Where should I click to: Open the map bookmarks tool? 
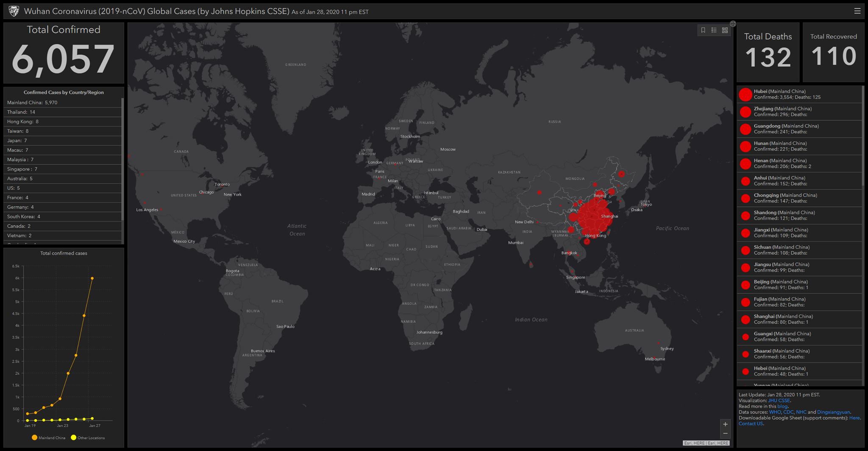click(703, 30)
